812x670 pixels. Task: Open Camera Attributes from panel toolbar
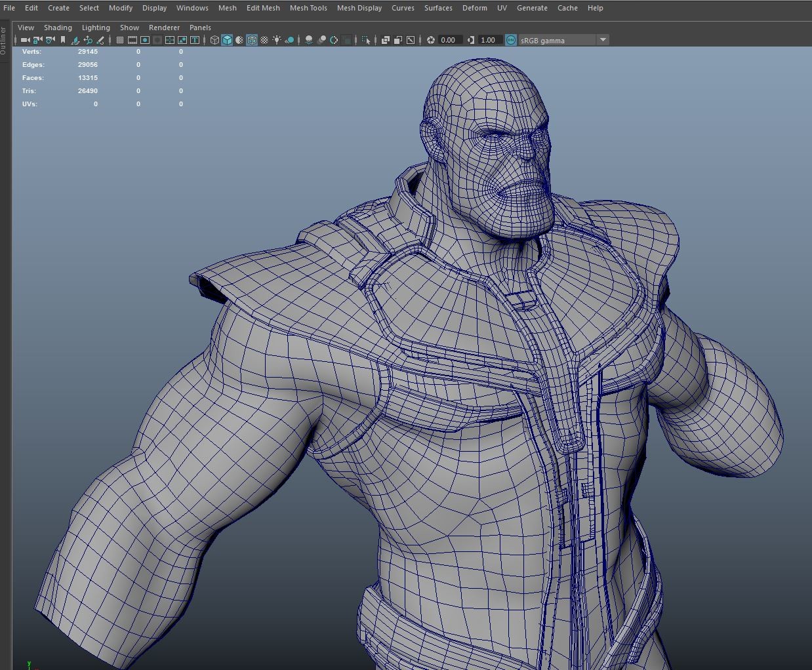click(50, 40)
